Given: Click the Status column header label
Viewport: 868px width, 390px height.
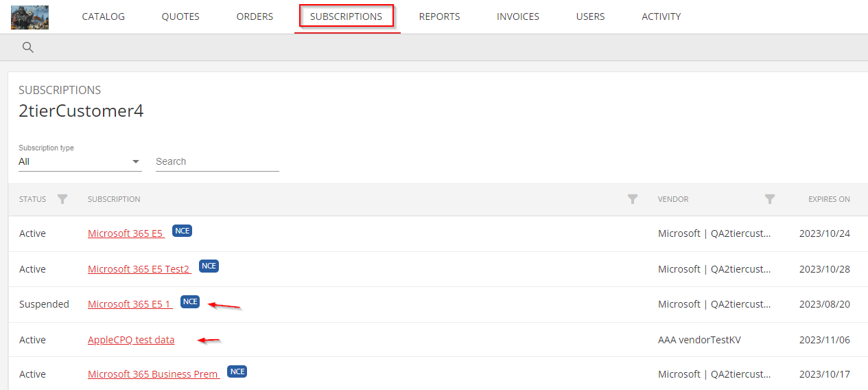Looking at the screenshot, I should point(33,199).
